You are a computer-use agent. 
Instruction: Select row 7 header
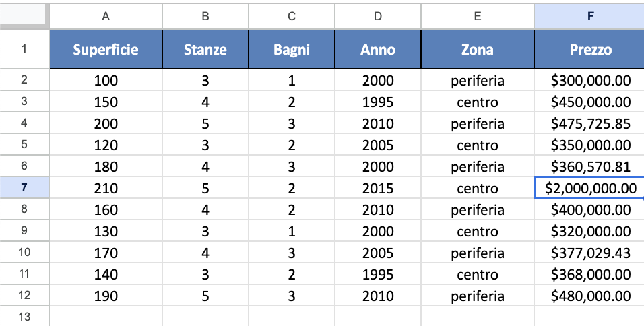pyautogui.click(x=24, y=188)
